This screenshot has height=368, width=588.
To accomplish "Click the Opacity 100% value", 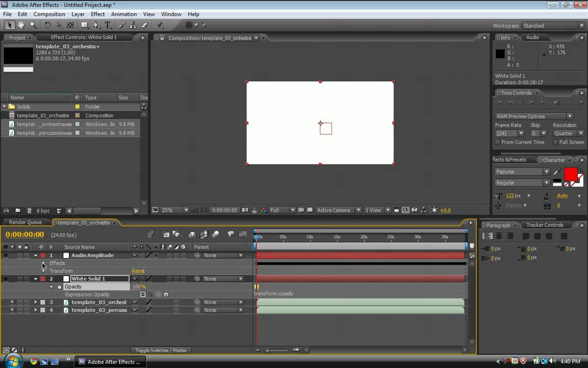I will tap(139, 287).
